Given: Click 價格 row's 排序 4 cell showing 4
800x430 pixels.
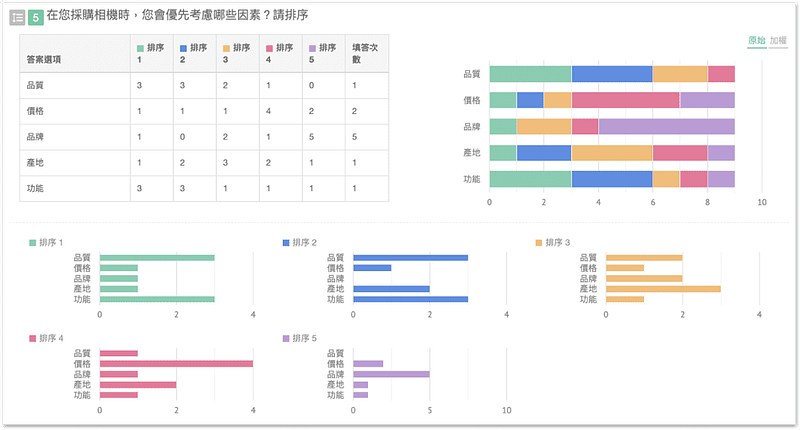Looking at the screenshot, I should coord(281,111).
